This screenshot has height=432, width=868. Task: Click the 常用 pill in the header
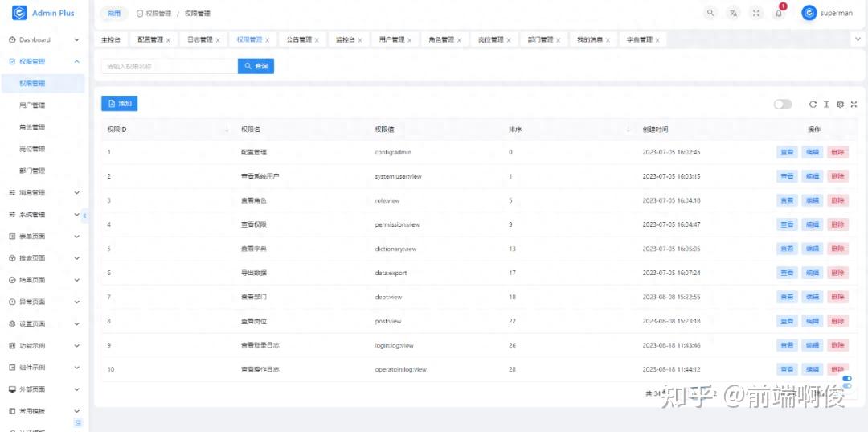click(114, 14)
